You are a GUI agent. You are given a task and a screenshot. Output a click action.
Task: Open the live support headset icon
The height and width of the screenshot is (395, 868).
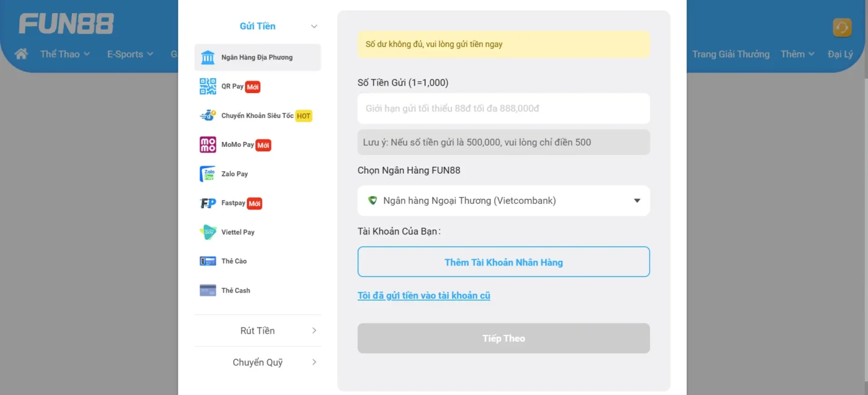[842, 28]
